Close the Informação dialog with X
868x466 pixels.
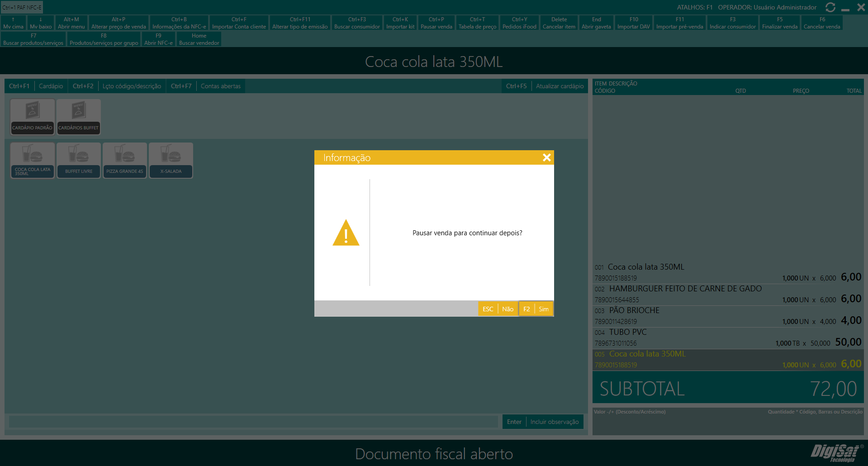546,157
